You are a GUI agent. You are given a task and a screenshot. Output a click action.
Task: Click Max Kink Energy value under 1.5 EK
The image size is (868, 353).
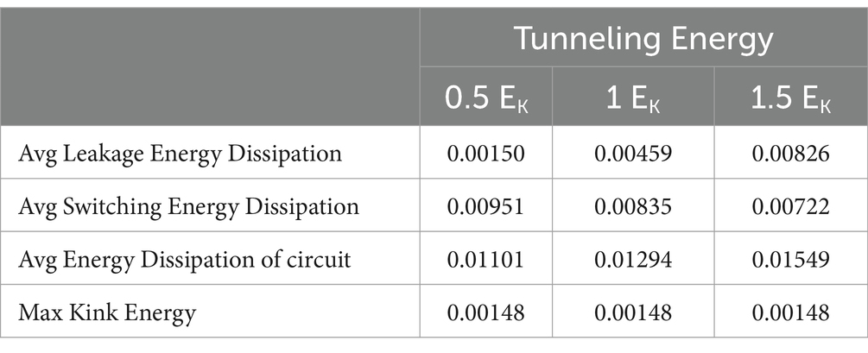click(790, 312)
